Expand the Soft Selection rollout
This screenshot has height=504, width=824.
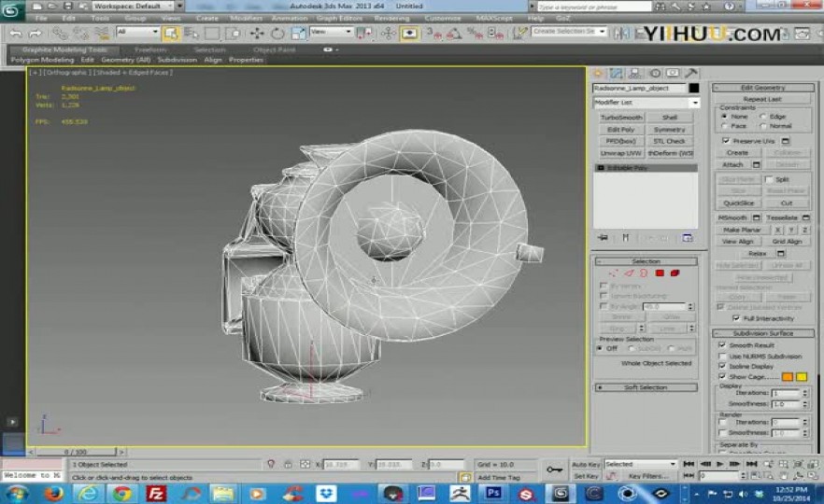646,387
